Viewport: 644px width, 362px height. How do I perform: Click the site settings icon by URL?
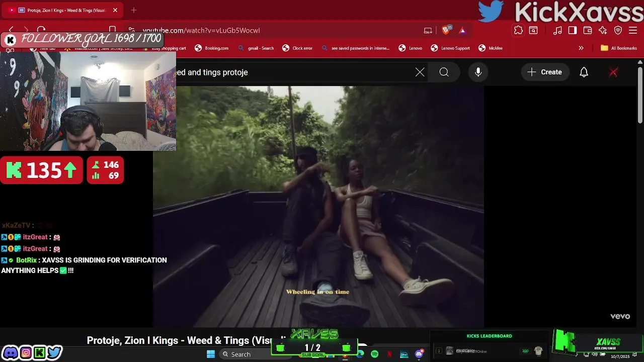pos(131,30)
